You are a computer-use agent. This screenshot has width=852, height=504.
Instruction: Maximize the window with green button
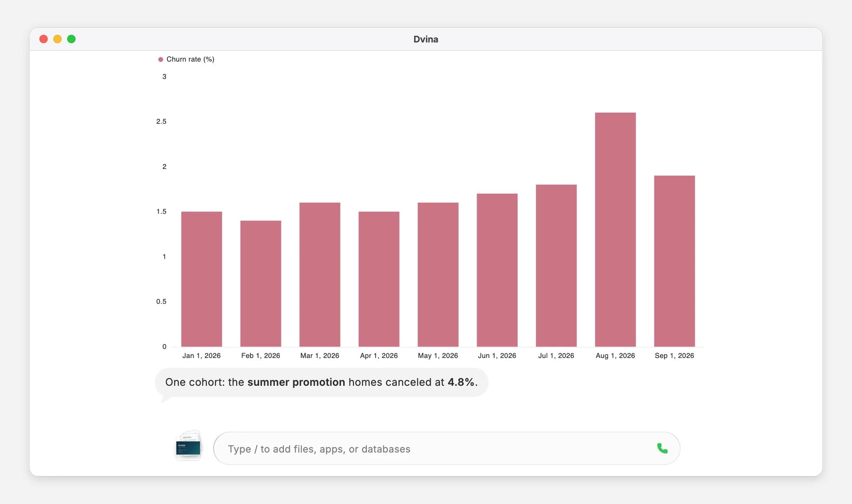[x=71, y=39]
